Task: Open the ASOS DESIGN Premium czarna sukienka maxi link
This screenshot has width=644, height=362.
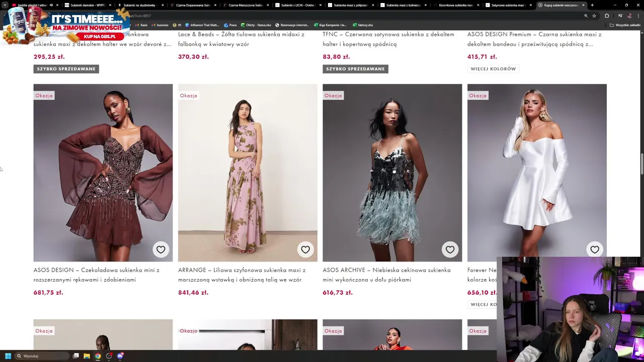Action: tap(534, 39)
